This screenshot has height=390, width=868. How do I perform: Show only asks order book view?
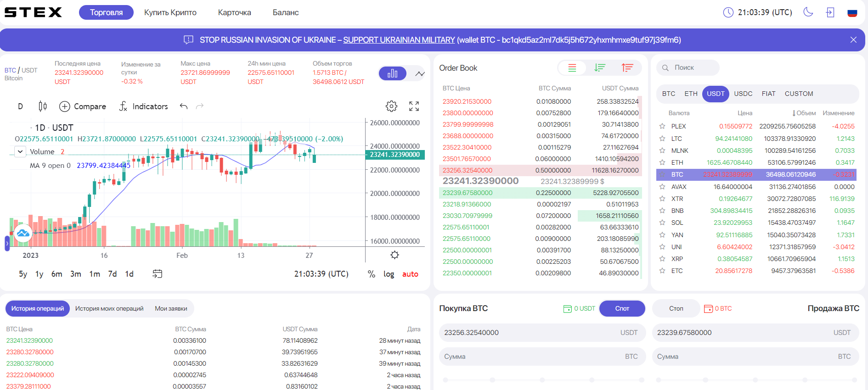[627, 68]
